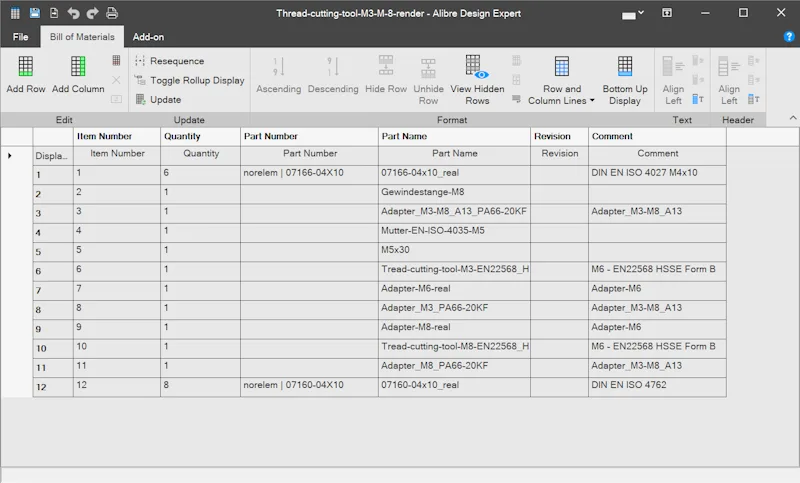Click the Undo arrow in title bar
This screenshot has height=483, width=800.
(73, 13)
